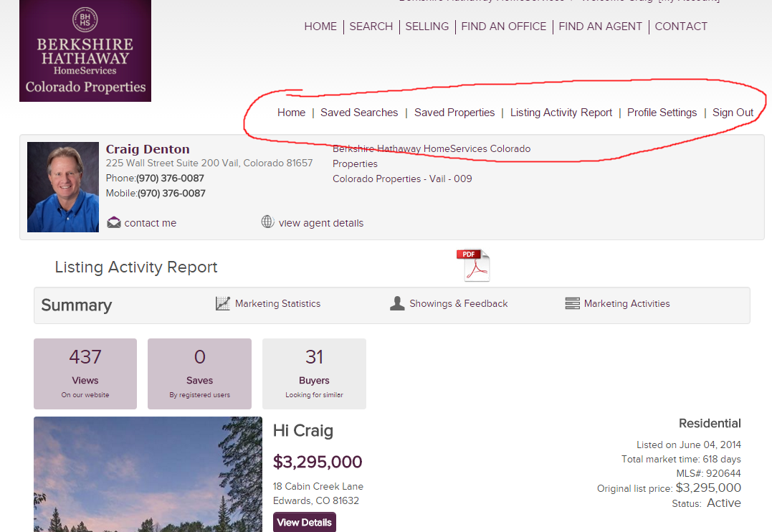The height and width of the screenshot is (532, 772).
Task: Click the 437 Views stat card
Action: [85, 374]
